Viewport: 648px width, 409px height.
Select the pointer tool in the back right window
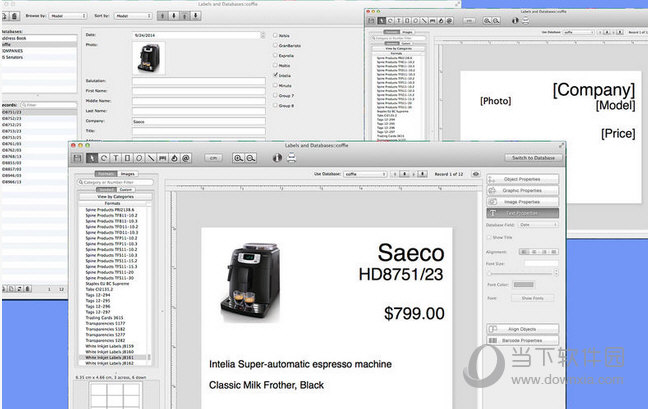[x=381, y=21]
